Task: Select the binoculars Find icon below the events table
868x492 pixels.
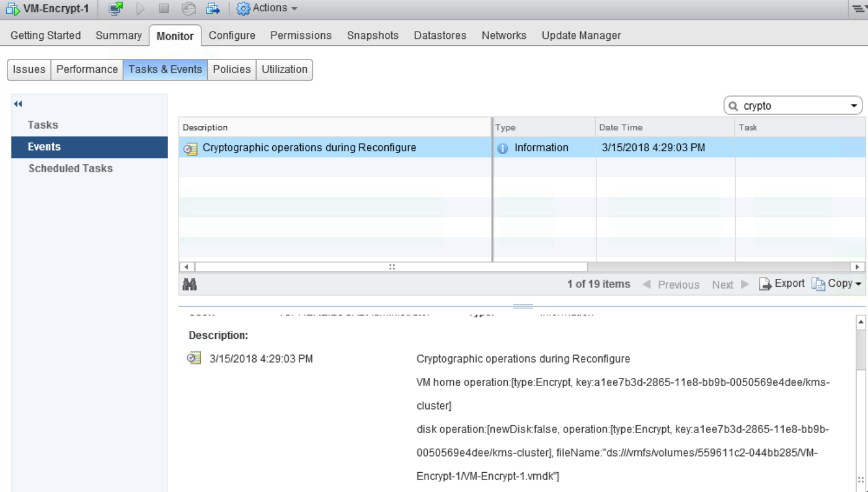Action: (189, 283)
